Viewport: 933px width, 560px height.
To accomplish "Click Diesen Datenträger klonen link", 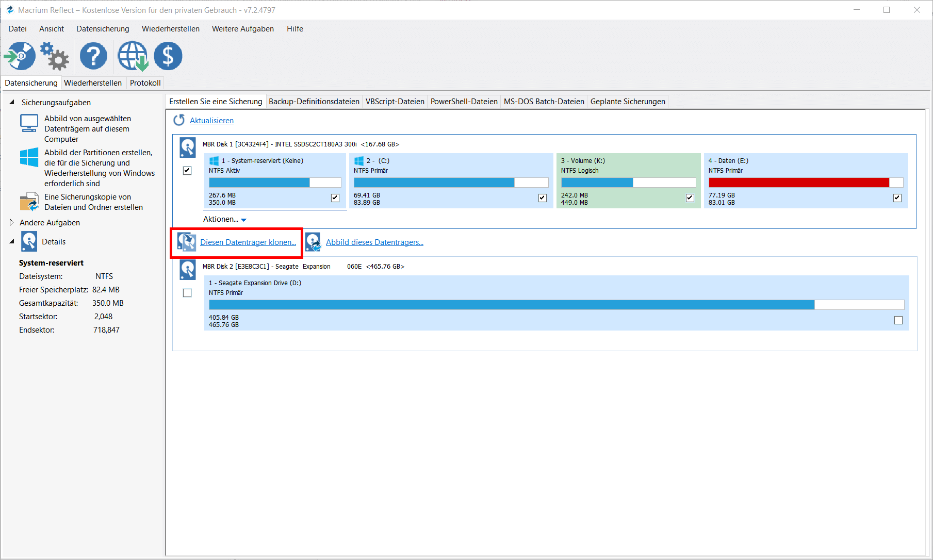I will point(248,242).
